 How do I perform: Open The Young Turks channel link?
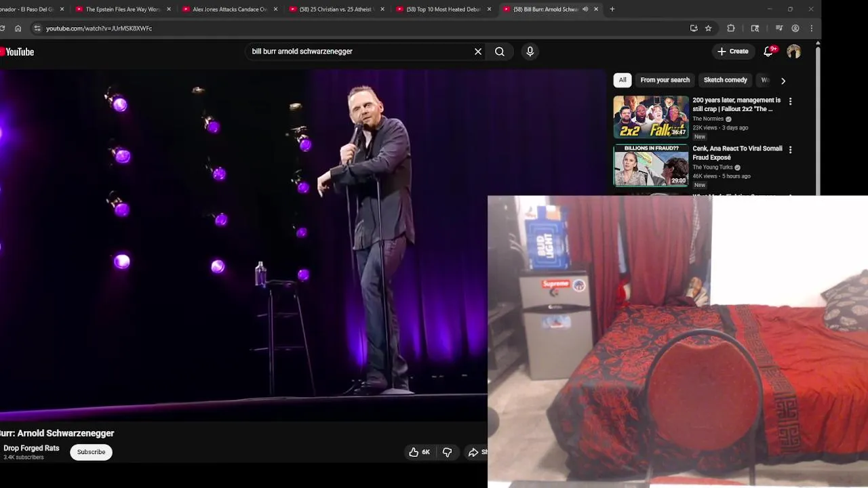click(713, 167)
